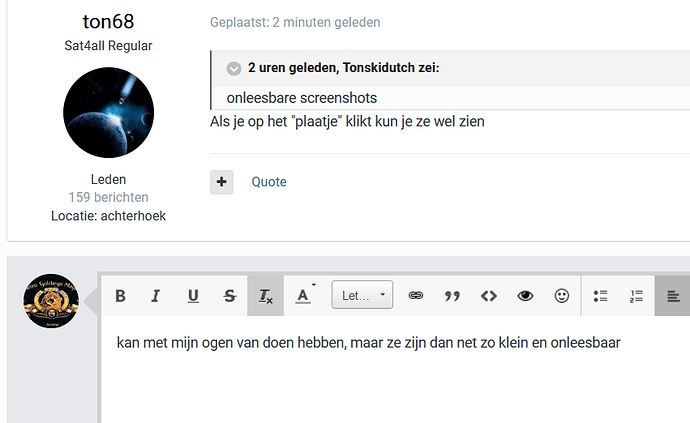690x423 pixels.
Task: Click the quote header '2 uren geleden, Tonskidutch zei:'
Action: pyautogui.click(x=344, y=68)
